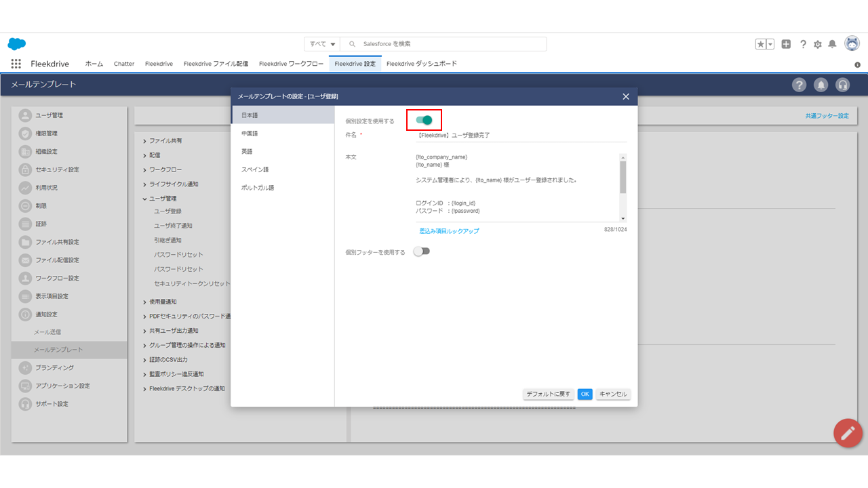Open 差込み項目ルックアップ link
868x488 pixels.
click(449, 231)
